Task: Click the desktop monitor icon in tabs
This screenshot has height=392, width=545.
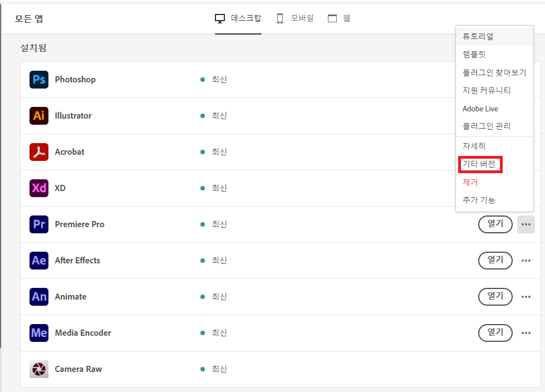Action: (x=220, y=18)
